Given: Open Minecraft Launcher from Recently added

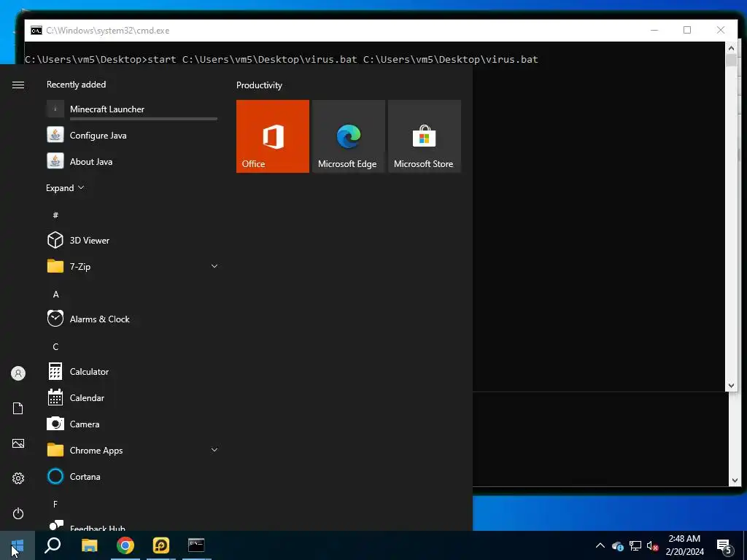Looking at the screenshot, I should pyautogui.click(x=132, y=109).
